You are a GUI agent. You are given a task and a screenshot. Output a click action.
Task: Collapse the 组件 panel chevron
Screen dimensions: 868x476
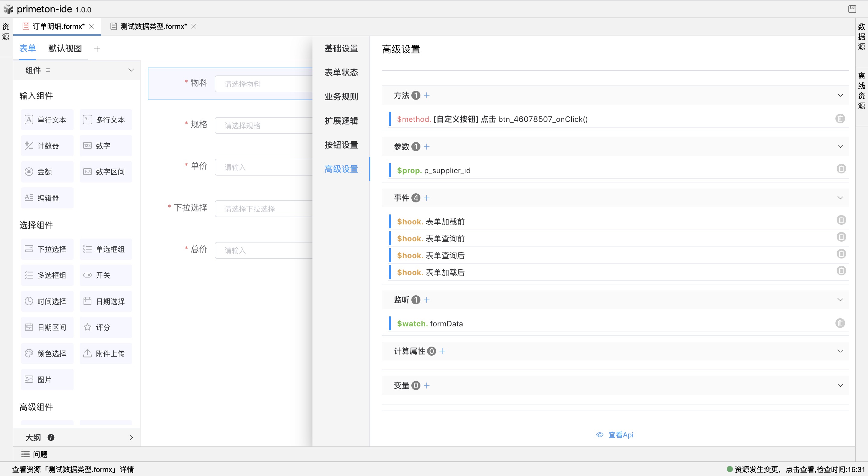coord(131,70)
